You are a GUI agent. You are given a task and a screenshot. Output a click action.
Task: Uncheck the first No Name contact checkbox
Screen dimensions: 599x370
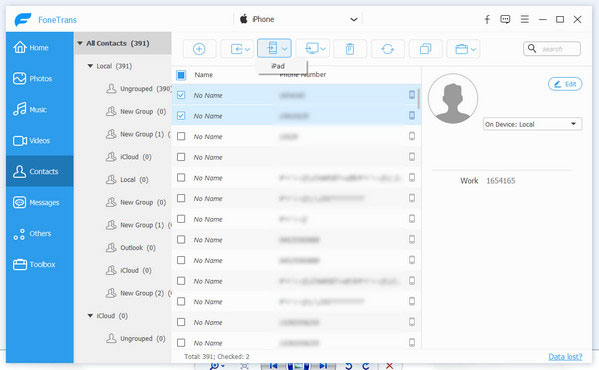pyautogui.click(x=181, y=95)
